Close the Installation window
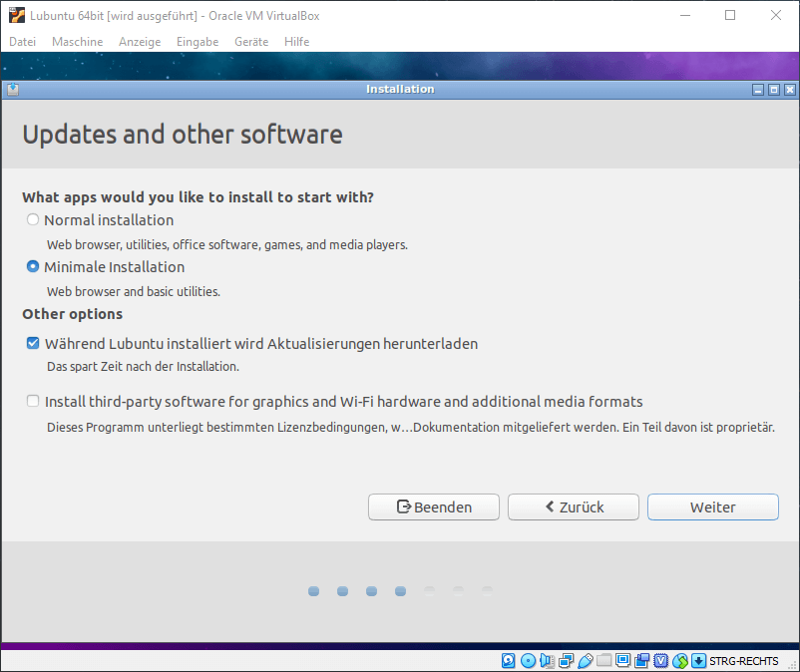This screenshot has height=672, width=800. point(790,90)
